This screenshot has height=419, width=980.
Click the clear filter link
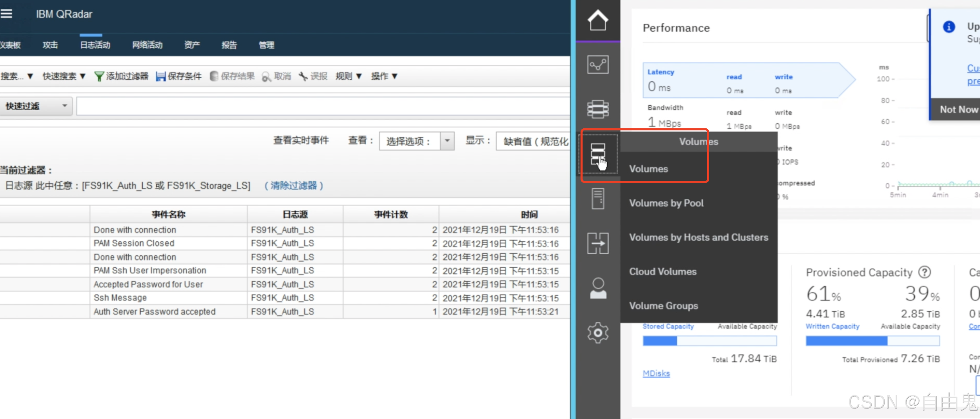pyautogui.click(x=293, y=185)
